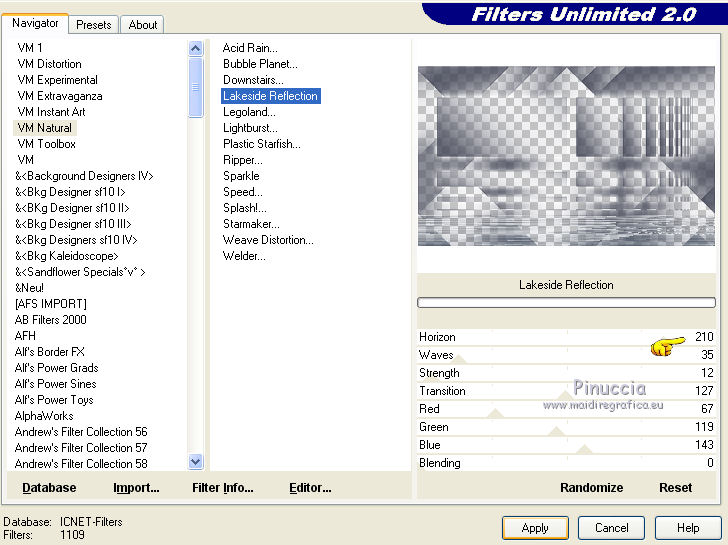Choose Downstairs filter
Image resolution: width=728 pixels, height=545 pixels.
[x=253, y=80]
